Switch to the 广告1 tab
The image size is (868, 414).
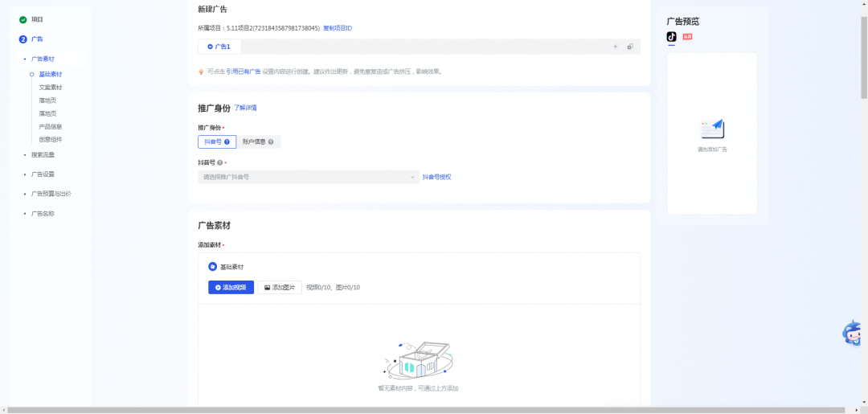[219, 47]
